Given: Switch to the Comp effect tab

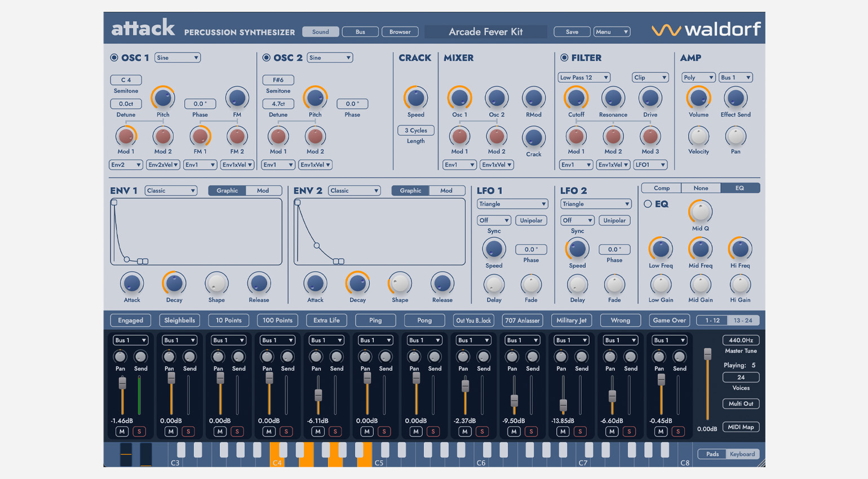Looking at the screenshot, I should tap(661, 188).
